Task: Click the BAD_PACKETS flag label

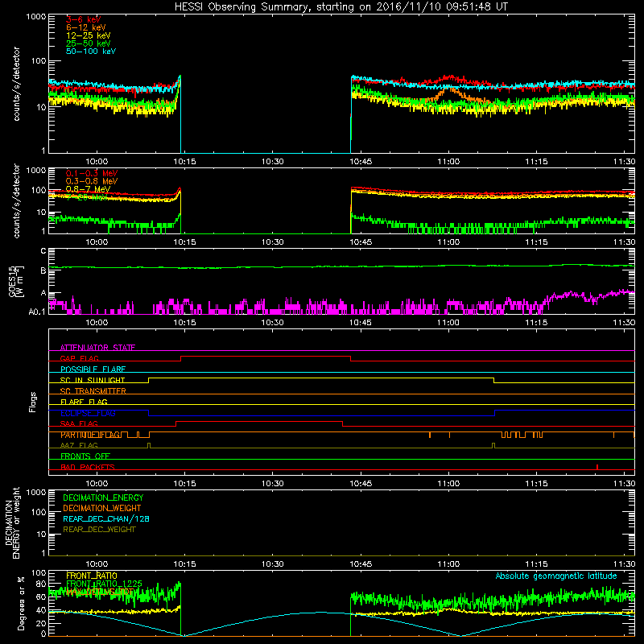Action: pyautogui.click(x=88, y=467)
